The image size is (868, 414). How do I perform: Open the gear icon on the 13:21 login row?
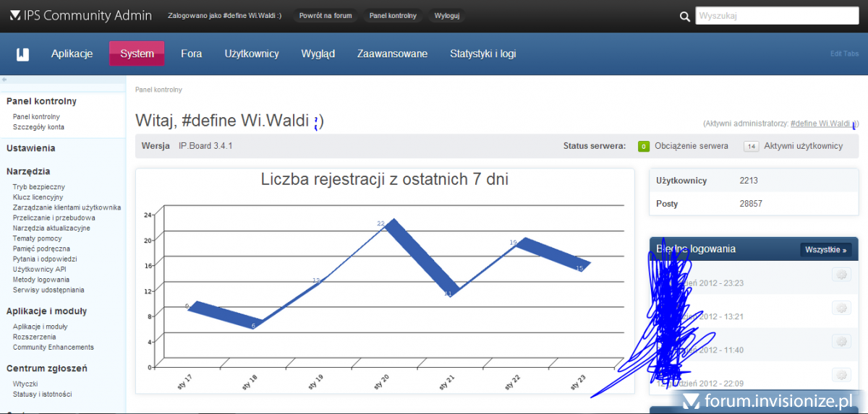pos(841,308)
